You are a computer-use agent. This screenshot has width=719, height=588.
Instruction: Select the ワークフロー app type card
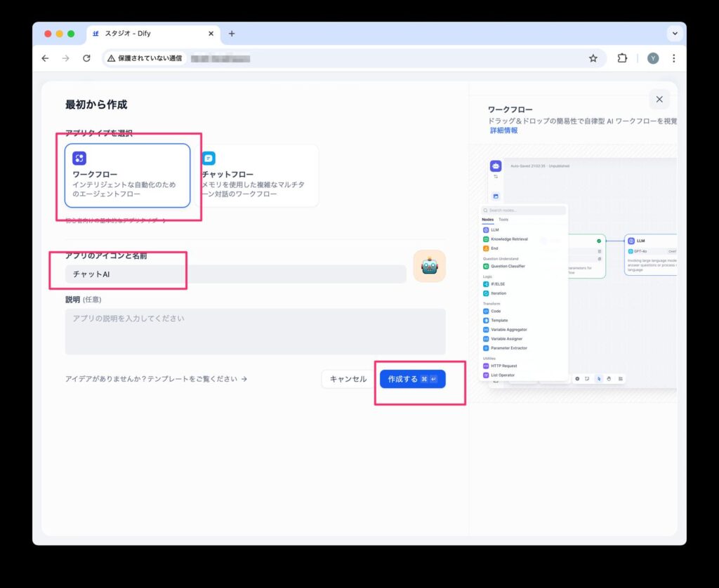127,176
